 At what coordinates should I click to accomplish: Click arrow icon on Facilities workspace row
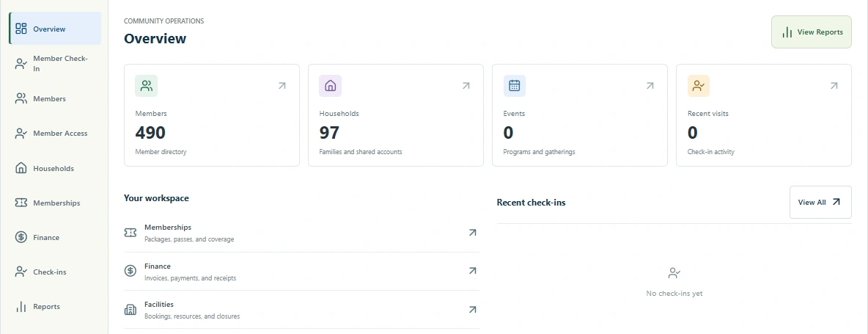(x=472, y=310)
